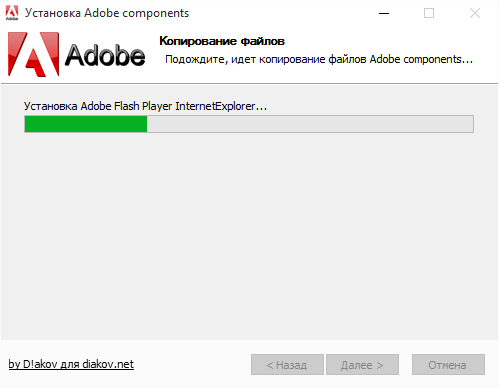
Task: Click the white header area under the subtitle
Action: (x=319, y=74)
